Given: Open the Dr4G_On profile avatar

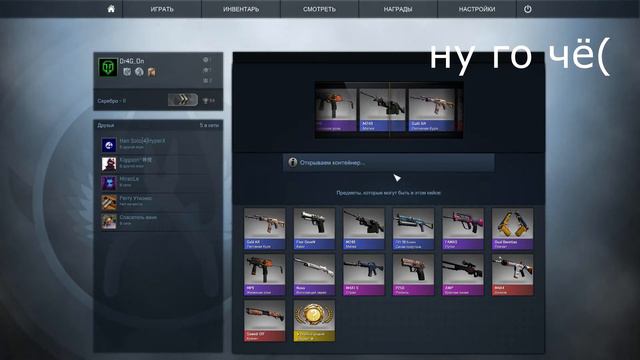Looking at the screenshot, I should point(108,67).
